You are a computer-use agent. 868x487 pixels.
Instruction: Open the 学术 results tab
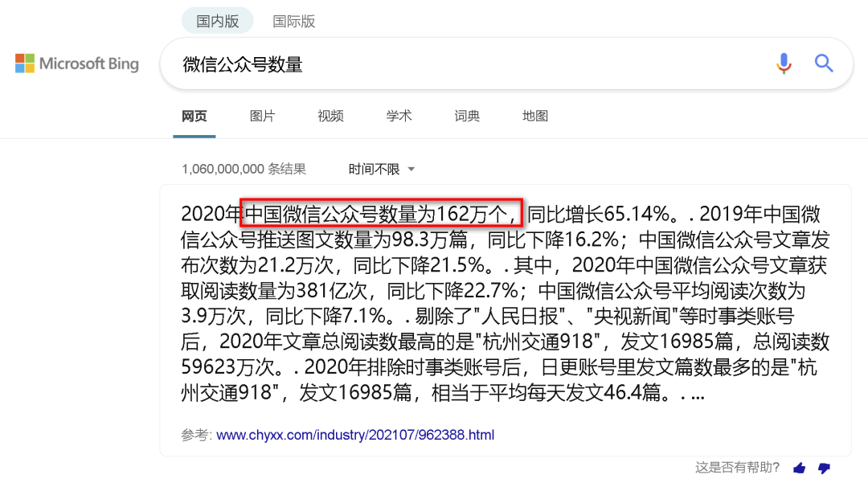tap(399, 117)
